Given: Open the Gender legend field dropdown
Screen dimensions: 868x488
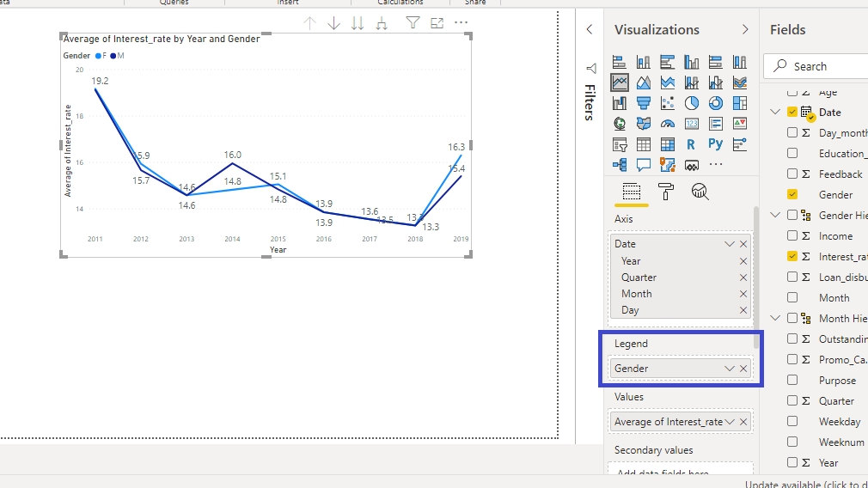Looking at the screenshot, I should [729, 369].
